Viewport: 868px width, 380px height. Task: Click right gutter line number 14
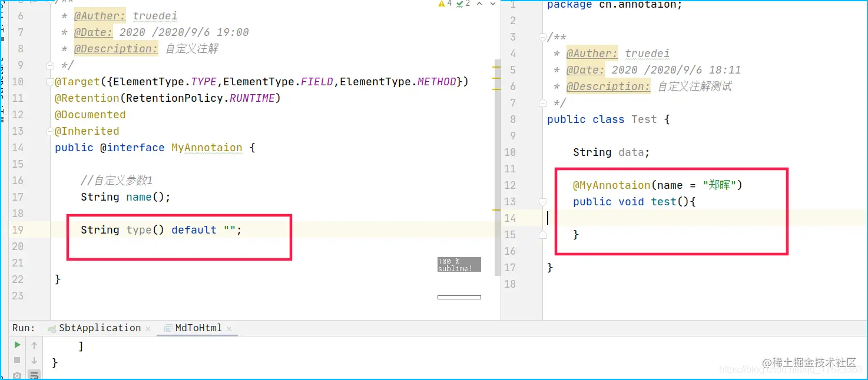pos(510,218)
